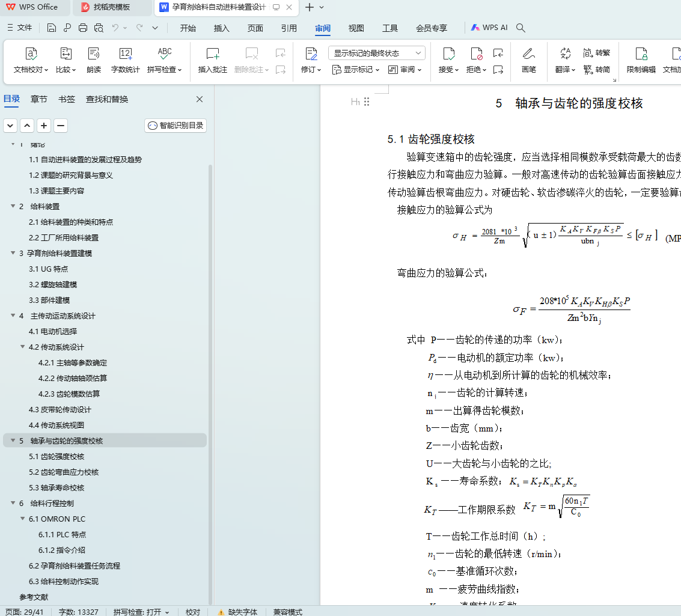Collapse the 5 轴承与齿轮的强度校核 node
The width and height of the screenshot is (681, 616).
click(13, 440)
